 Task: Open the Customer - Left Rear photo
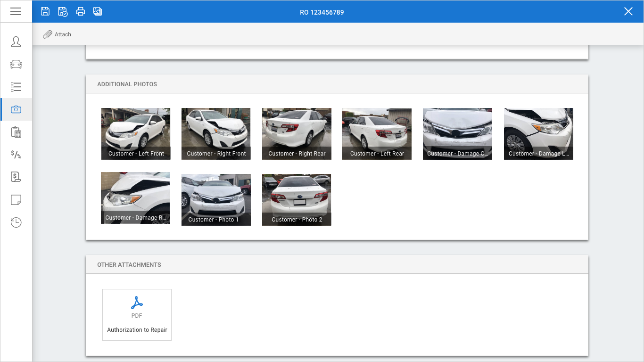377,134
